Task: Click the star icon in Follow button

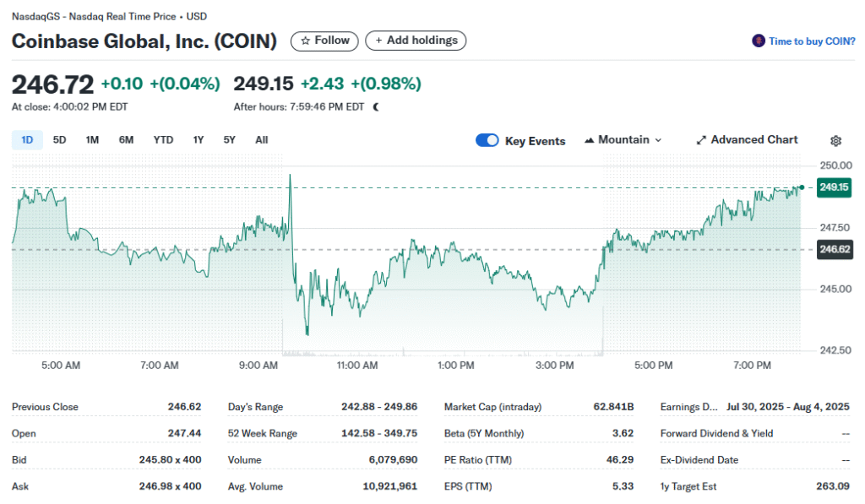Action: click(305, 41)
